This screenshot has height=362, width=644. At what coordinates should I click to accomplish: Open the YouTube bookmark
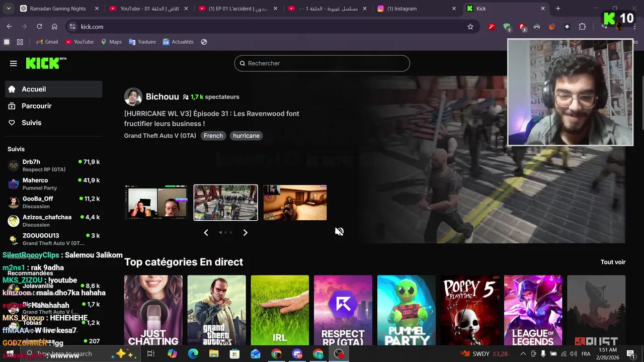point(79,42)
